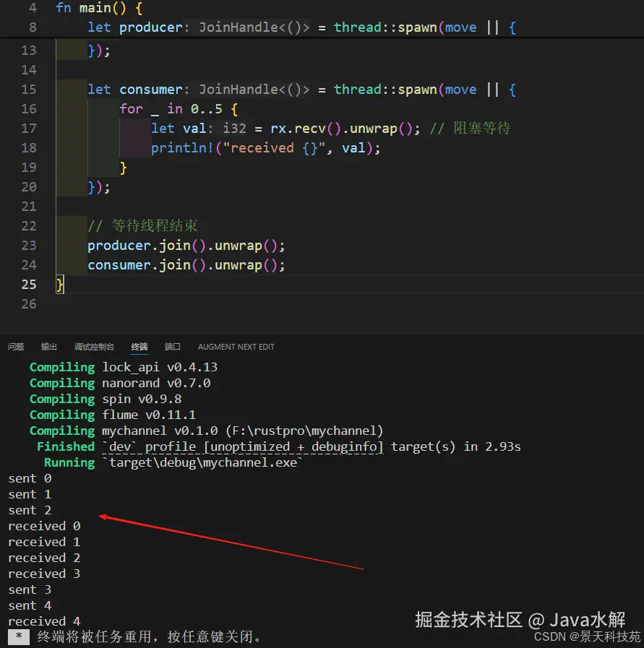Open the AUGMENT NEXT EDIT tab
This screenshot has width=644, height=648.
(236, 347)
